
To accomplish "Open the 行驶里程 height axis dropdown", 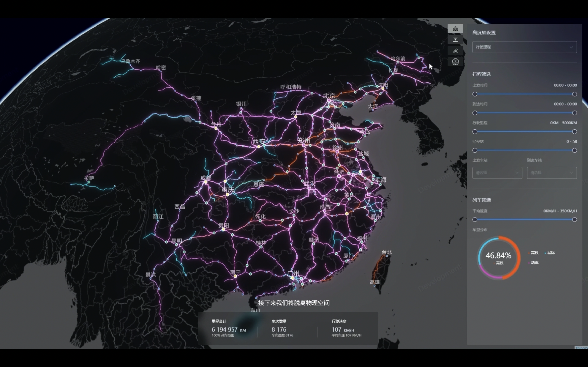I will coord(524,47).
